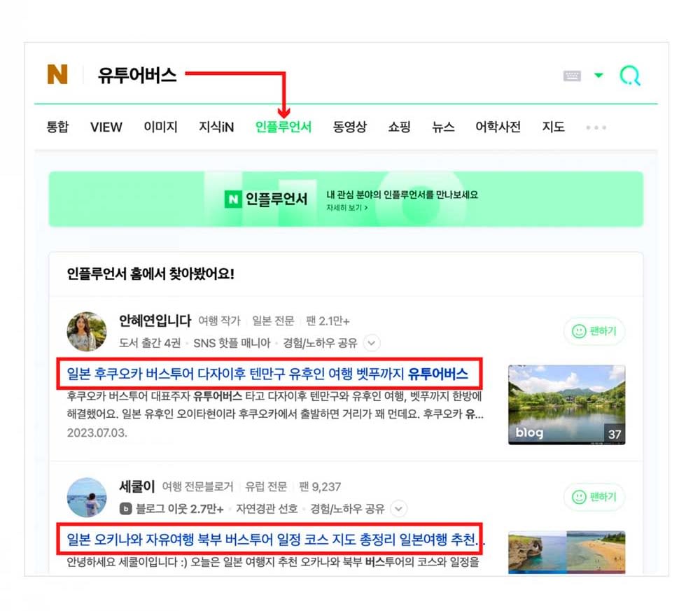The height and width of the screenshot is (611, 700).
Task: Click 팬하기 for 세쿨이
Action: 594,497
